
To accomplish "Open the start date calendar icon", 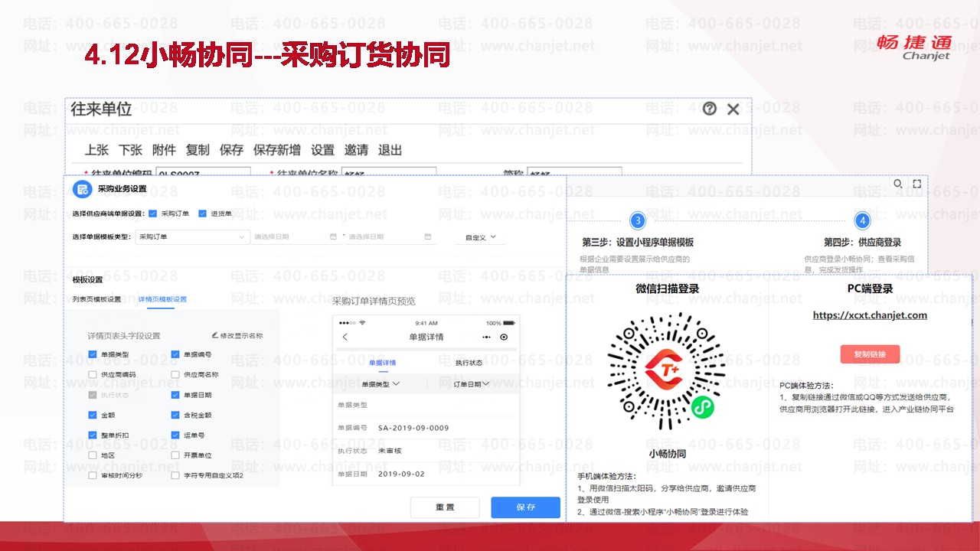I will (x=333, y=237).
